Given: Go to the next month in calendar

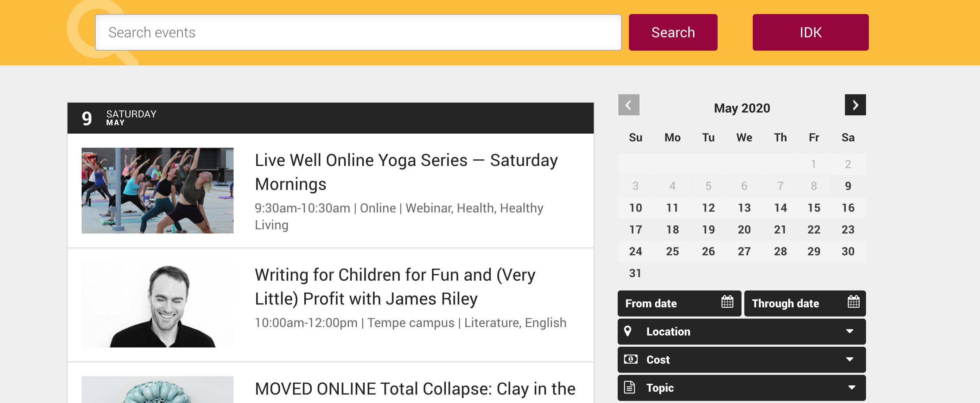Looking at the screenshot, I should (855, 105).
